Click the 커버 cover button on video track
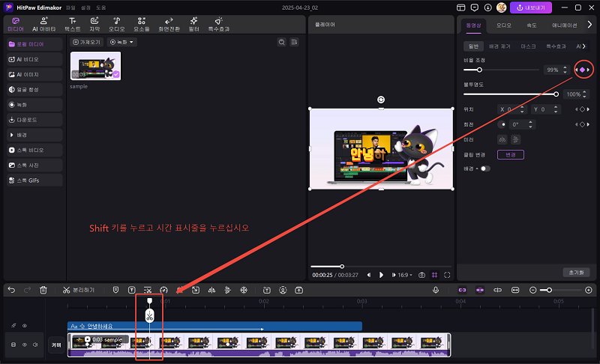This screenshot has height=364, width=600. tap(56, 345)
